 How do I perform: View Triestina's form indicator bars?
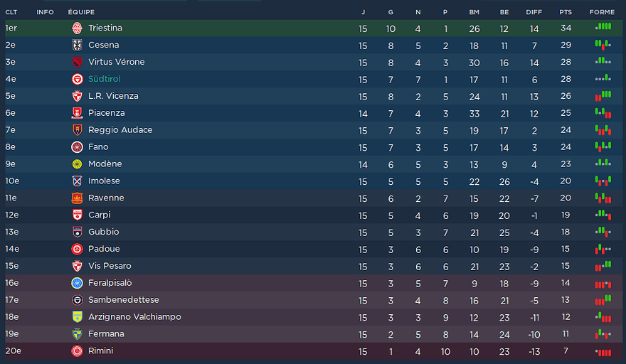(x=603, y=27)
